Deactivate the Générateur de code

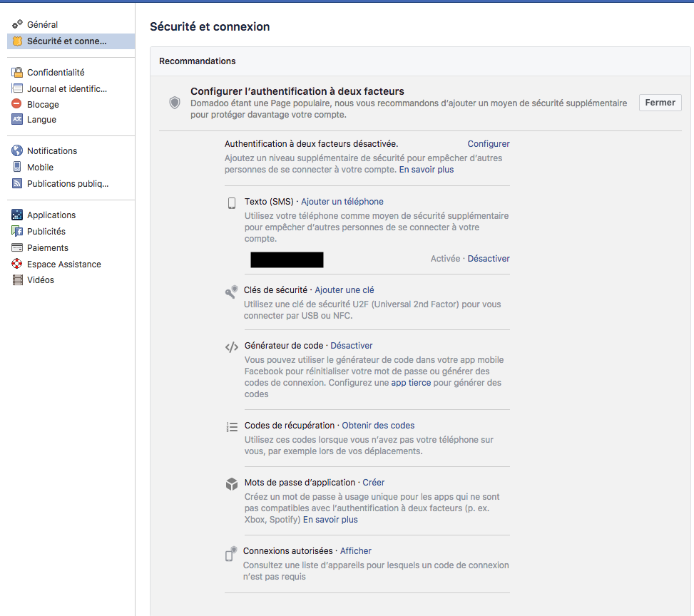(352, 346)
